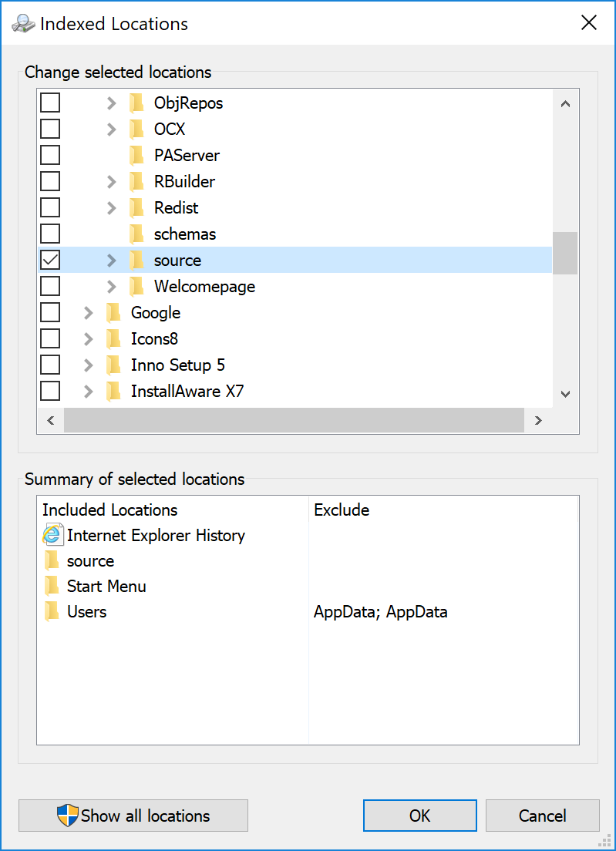The width and height of the screenshot is (616, 851).
Task: Select the Redist tree item
Action: point(176,207)
